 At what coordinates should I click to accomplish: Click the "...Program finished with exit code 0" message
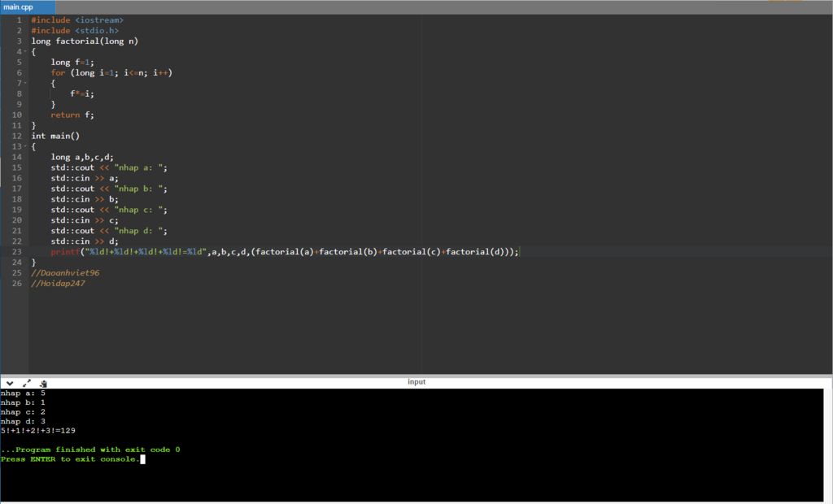(90, 450)
